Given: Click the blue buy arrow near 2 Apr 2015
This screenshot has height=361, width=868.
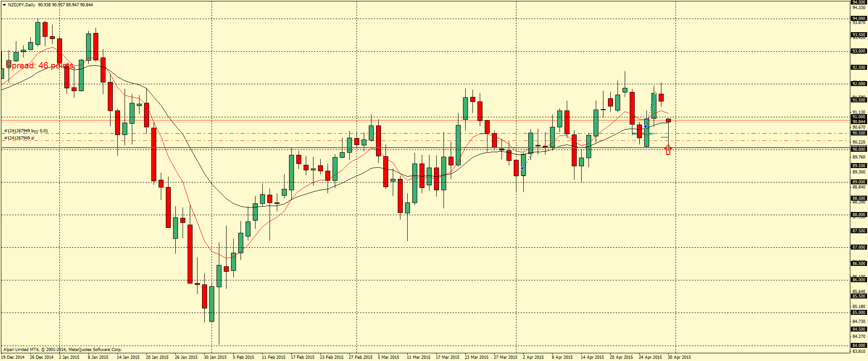Looking at the screenshot, I should click(x=523, y=168).
